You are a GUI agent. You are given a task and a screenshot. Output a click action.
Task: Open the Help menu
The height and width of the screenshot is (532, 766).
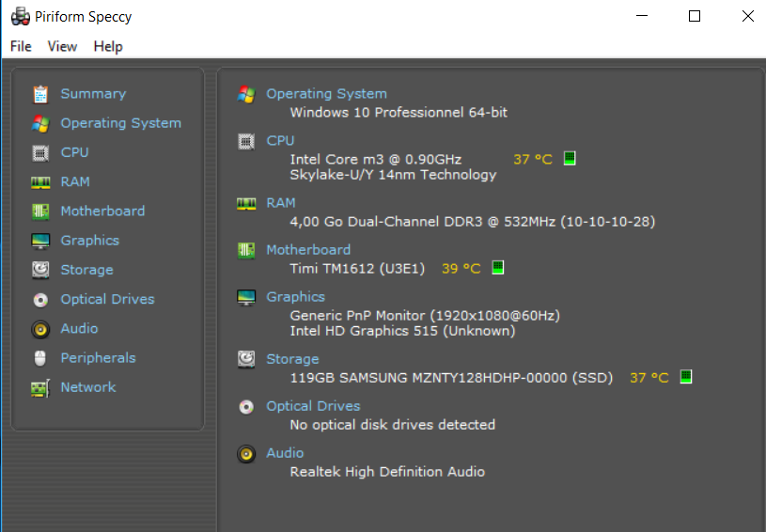108,46
